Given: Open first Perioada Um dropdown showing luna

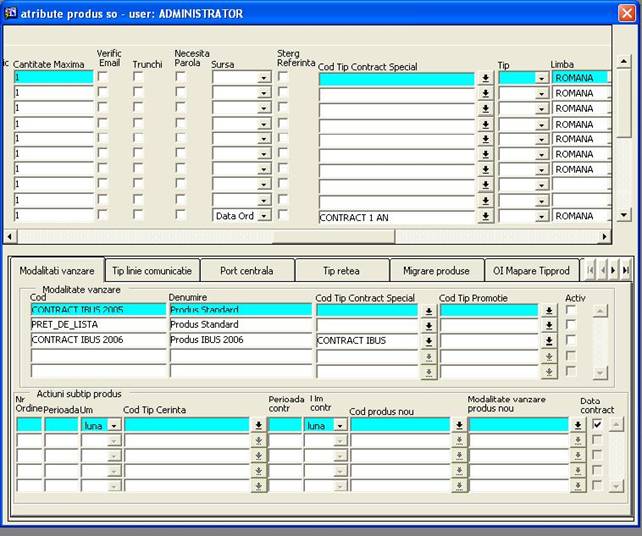Looking at the screenshot, I should click(x=113, y=425).
